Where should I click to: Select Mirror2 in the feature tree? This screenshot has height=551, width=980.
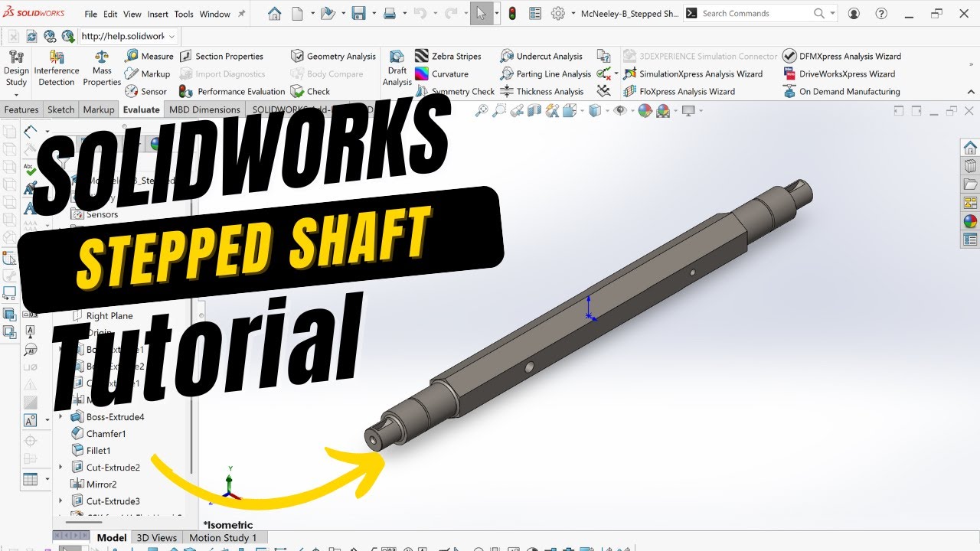pos(93,484)
